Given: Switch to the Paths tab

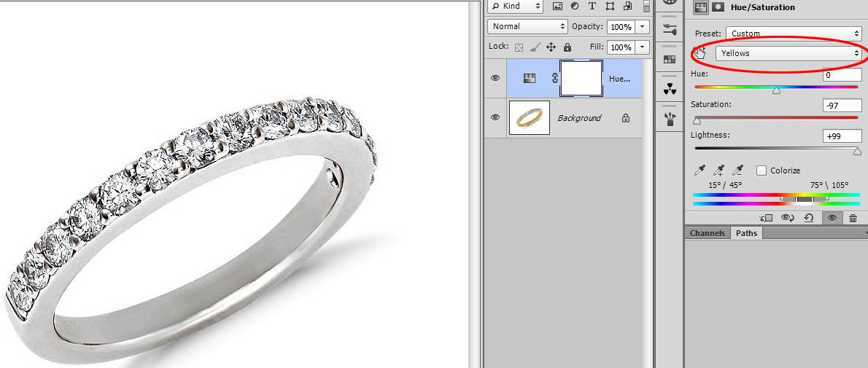Looking at the screenshot, I should 746,233.
